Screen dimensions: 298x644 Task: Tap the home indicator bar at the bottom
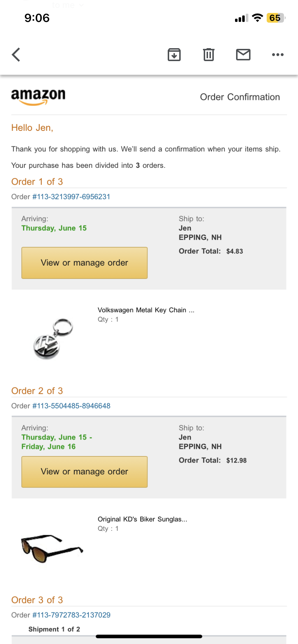[149, 636]
